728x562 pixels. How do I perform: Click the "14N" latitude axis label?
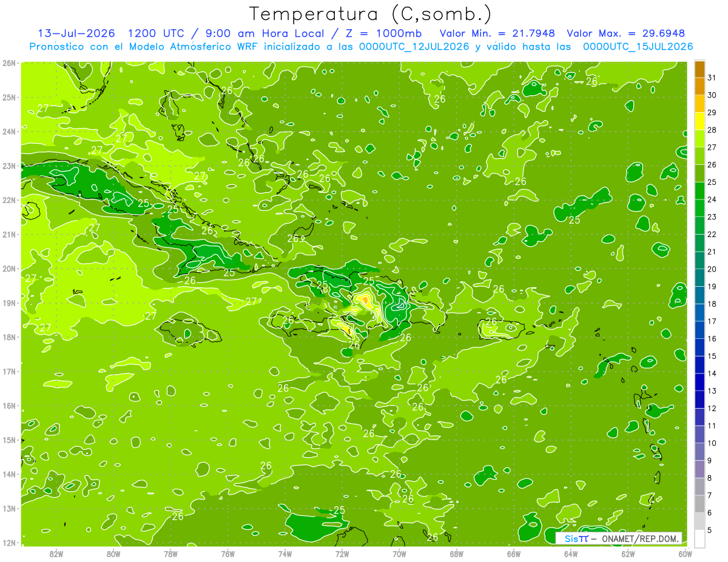point(8,474)
